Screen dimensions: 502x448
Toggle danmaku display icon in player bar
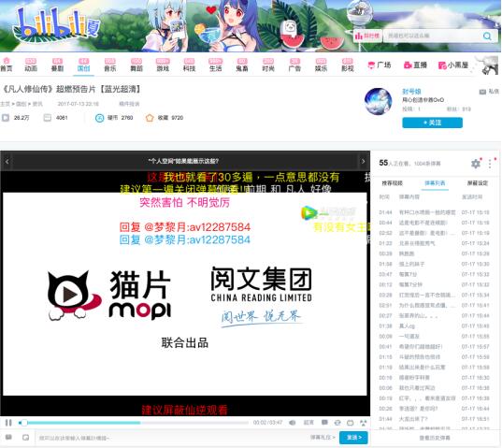(324, 423)
